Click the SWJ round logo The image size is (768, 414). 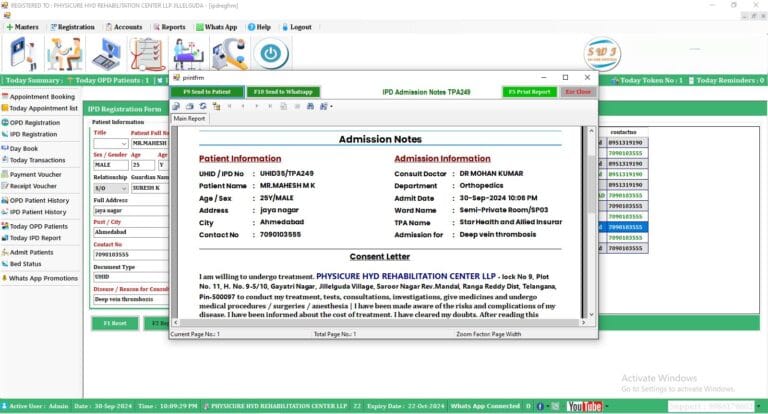point(602,54)
